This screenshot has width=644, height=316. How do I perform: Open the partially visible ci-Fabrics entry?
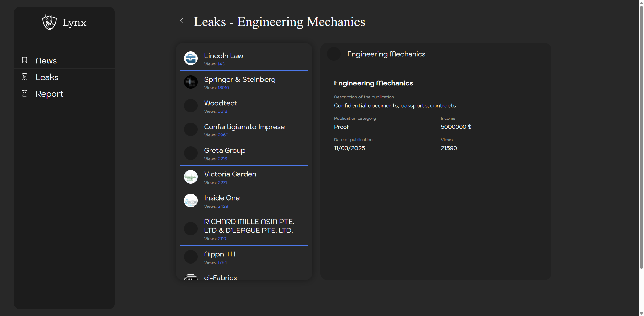[x=221, y=277]
